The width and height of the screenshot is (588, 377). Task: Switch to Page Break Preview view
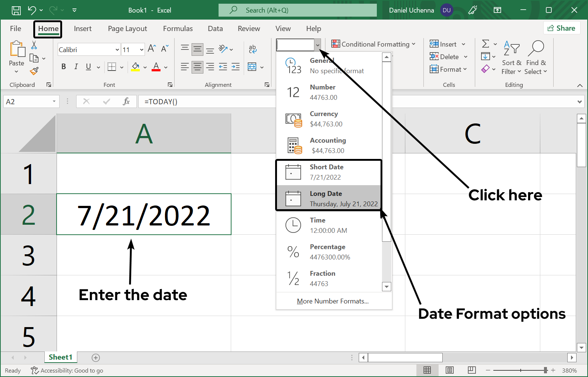tap(472, 370)
